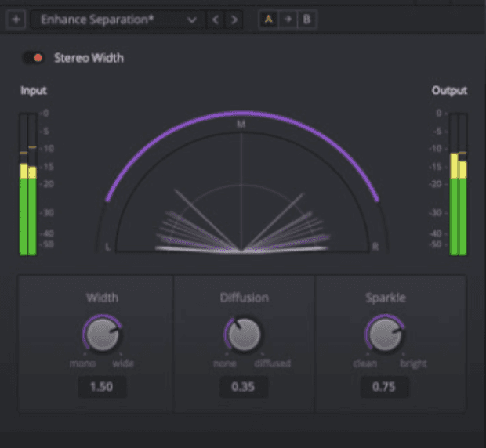
Task: Click the 'wide' label under Width
Action: (123, 363)
